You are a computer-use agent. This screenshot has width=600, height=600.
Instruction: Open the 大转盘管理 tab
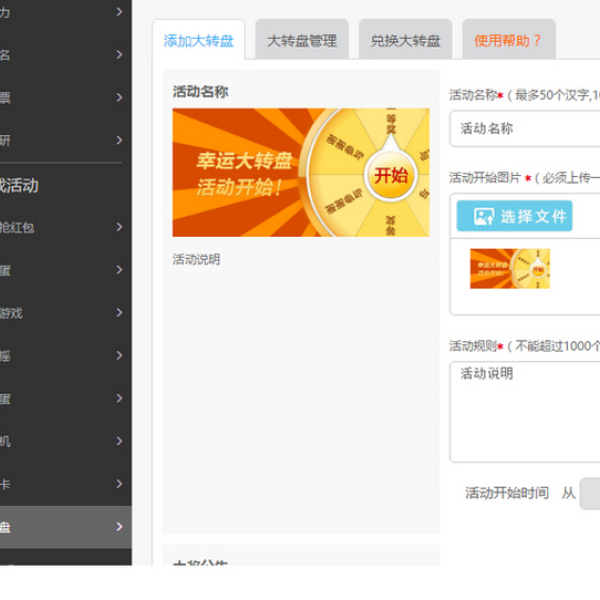tap(301, 41)
